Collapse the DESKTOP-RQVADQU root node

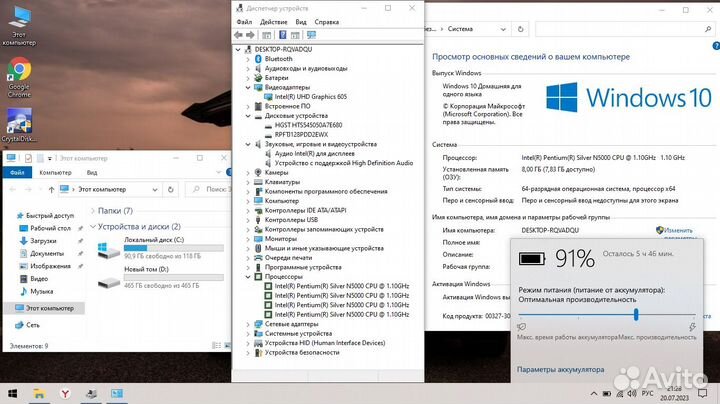[238, 49]
